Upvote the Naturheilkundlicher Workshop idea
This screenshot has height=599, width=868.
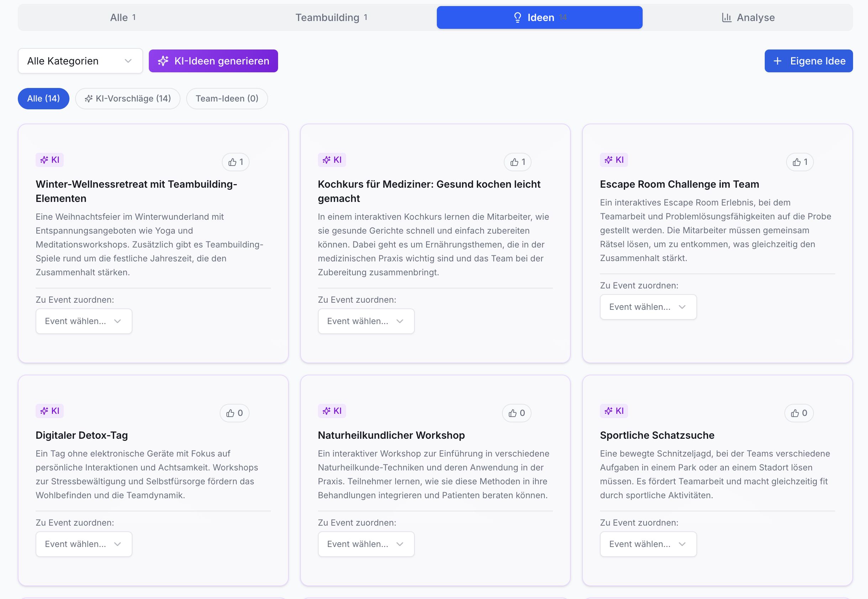(x=517, y=413)
